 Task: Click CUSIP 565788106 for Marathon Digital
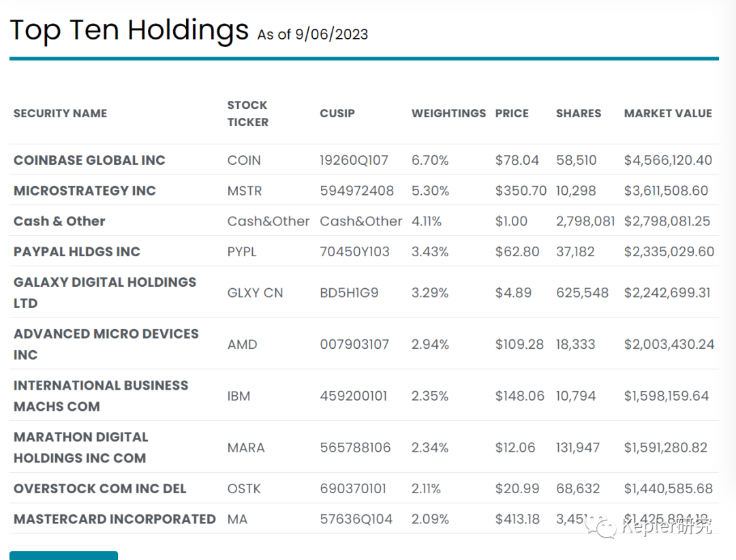click(x=355, y=448)
